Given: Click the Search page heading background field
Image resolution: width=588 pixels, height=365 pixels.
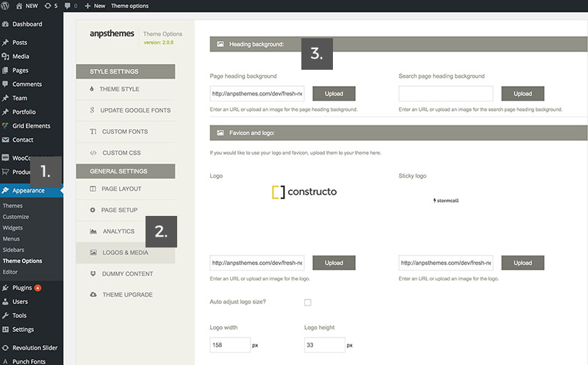Looking at the screenshot, I should coord(446,94).
